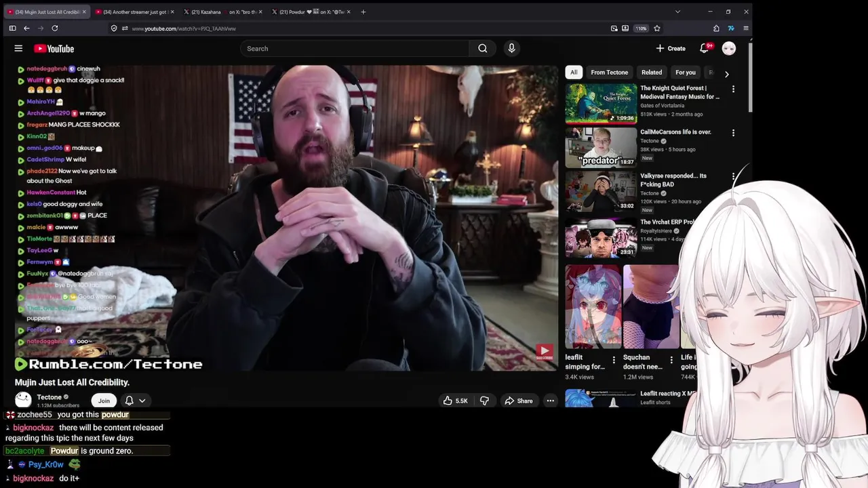Open more actions ellipsis under the video
The width and height of the screenshot is (868, 488).
(551, 401)
